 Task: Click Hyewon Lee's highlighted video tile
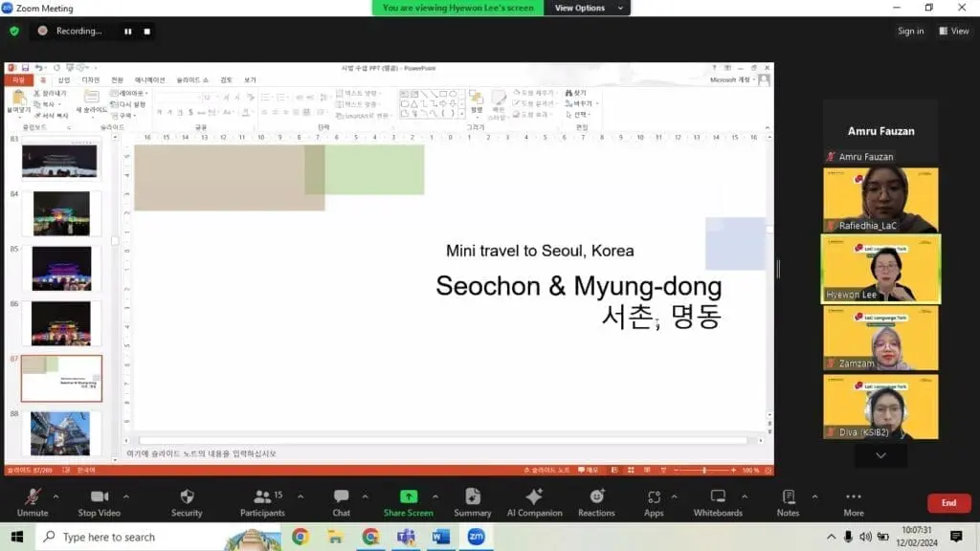(880, 269)
